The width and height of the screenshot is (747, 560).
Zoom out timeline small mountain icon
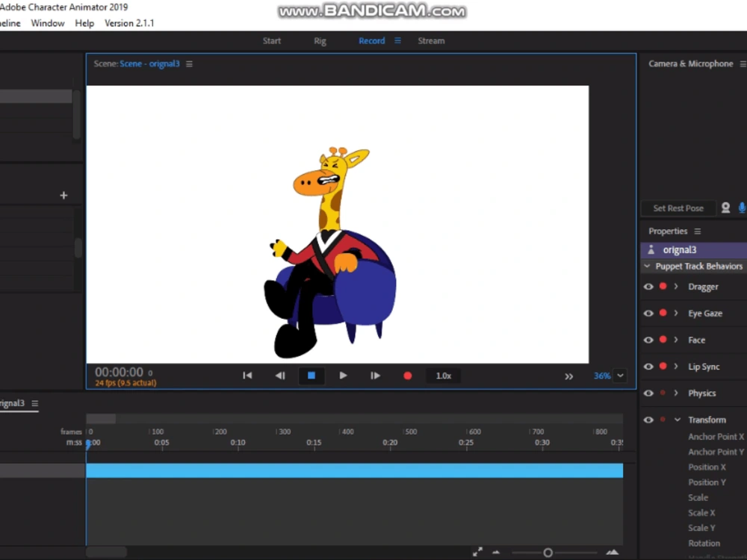pos(496,553)
